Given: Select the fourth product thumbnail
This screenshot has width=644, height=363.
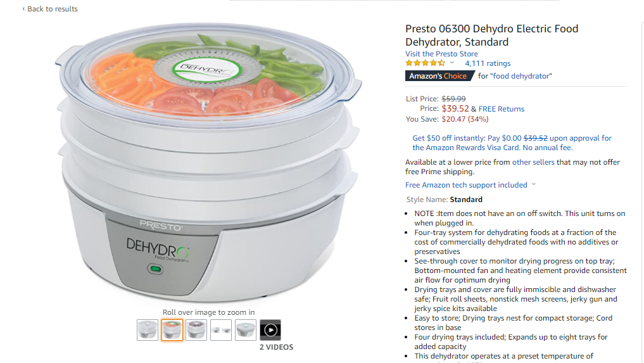Looking at the screenshot, I should click(x=221, y=329).
